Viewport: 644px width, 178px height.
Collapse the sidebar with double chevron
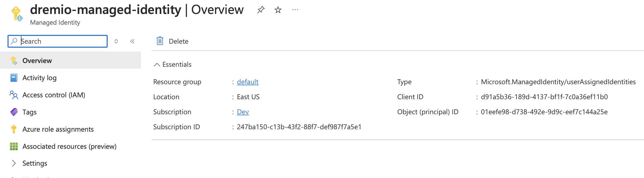132,41
